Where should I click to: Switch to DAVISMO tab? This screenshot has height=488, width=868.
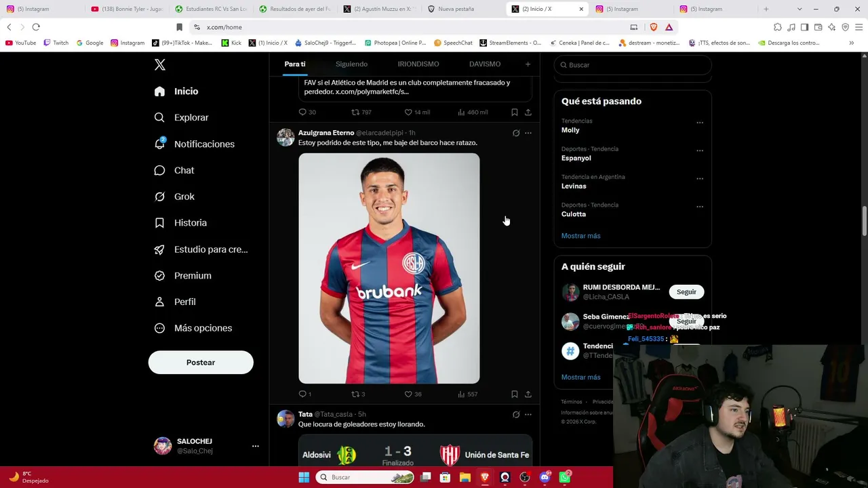coord(485,64)
